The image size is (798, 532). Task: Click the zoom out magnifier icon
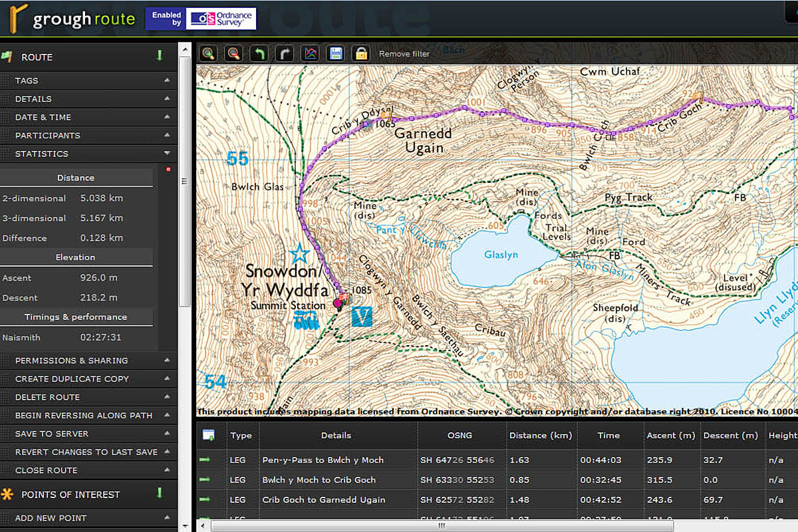pos(233,53)
